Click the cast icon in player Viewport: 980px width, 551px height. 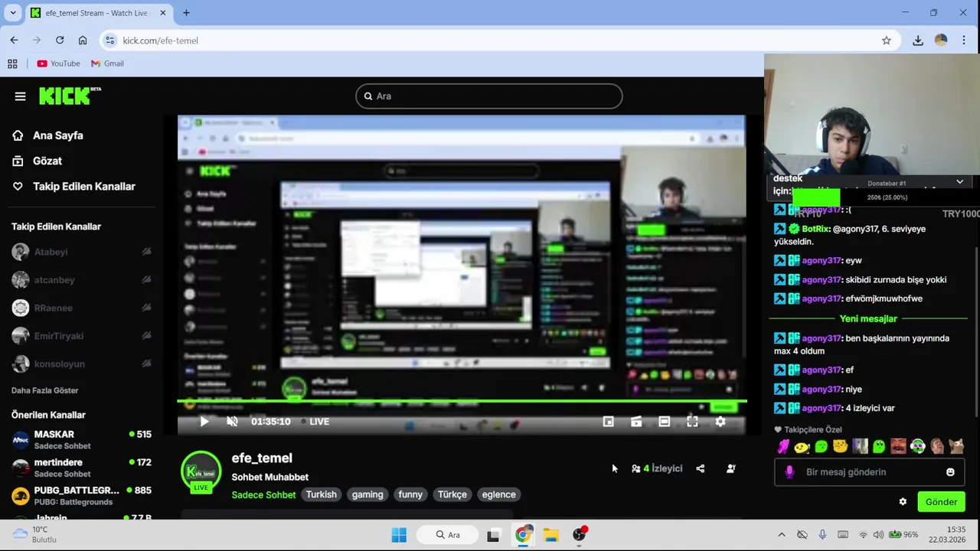tap(635, 422)
